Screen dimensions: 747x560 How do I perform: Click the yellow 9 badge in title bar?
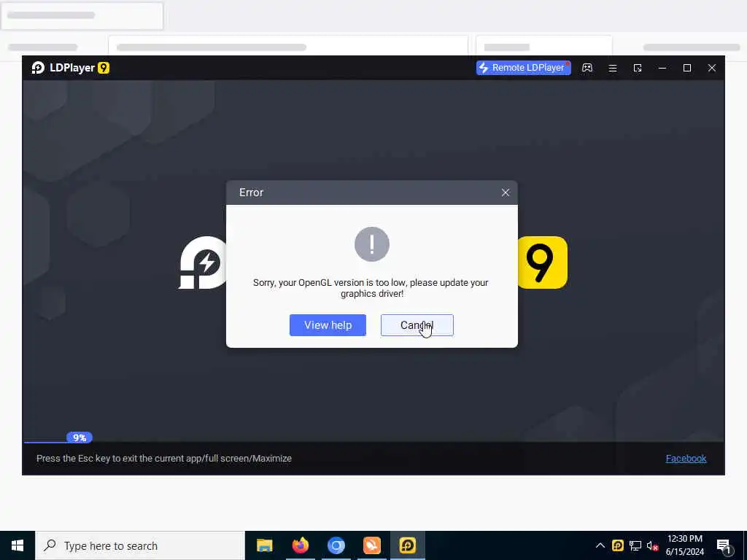pos(104,68)
